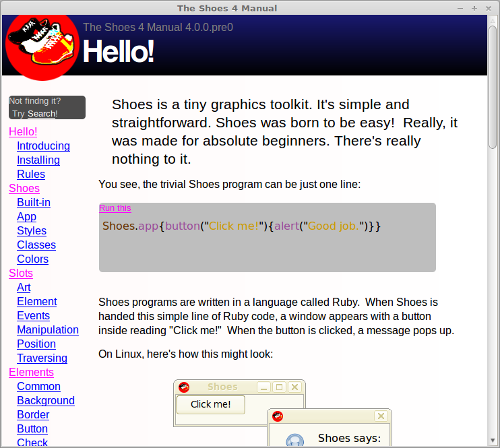
Task: Open the Elements section heading
Action: (31, 372)
